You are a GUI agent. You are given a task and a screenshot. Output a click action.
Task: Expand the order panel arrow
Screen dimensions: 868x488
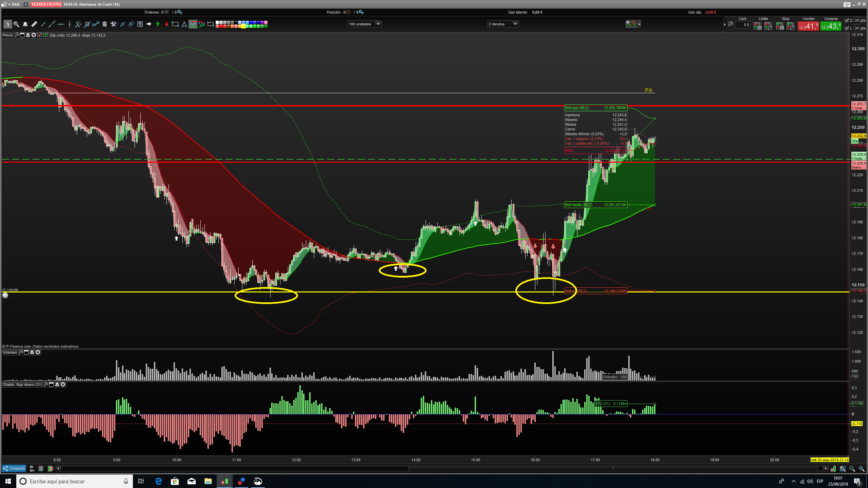[725, 24]
